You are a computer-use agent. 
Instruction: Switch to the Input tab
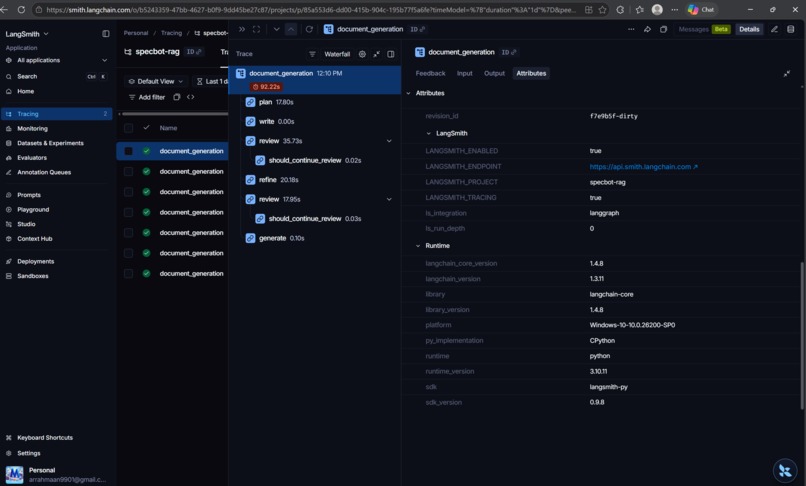point(465,74)
